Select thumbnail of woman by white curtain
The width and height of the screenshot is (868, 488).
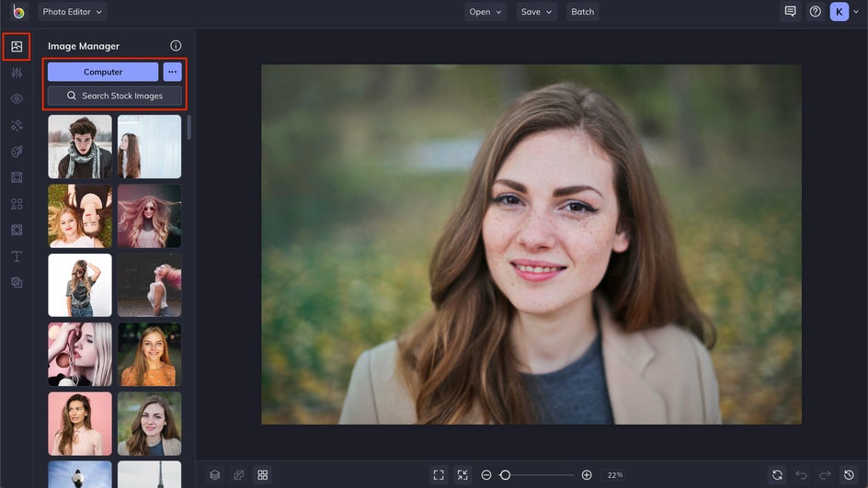point(150,147)
